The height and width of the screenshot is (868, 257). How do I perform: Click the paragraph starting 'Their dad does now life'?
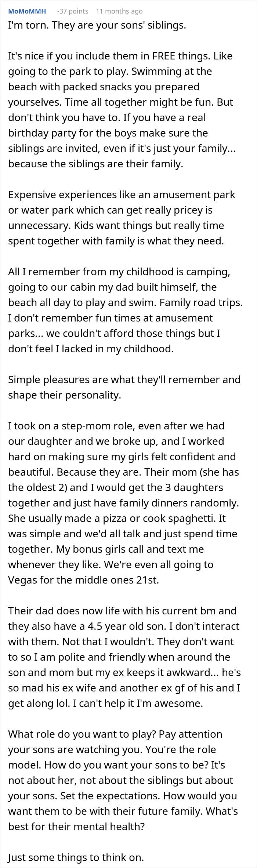coord(124,657)
